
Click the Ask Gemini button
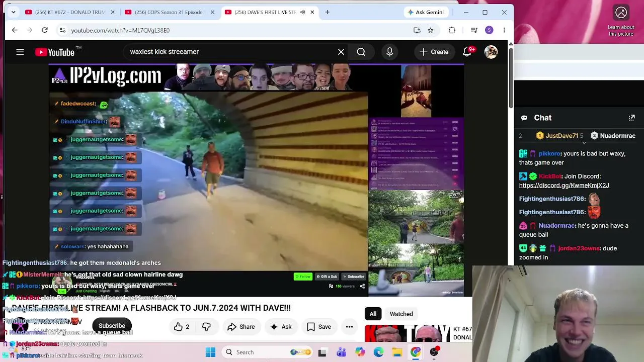[x=426, y=12]
